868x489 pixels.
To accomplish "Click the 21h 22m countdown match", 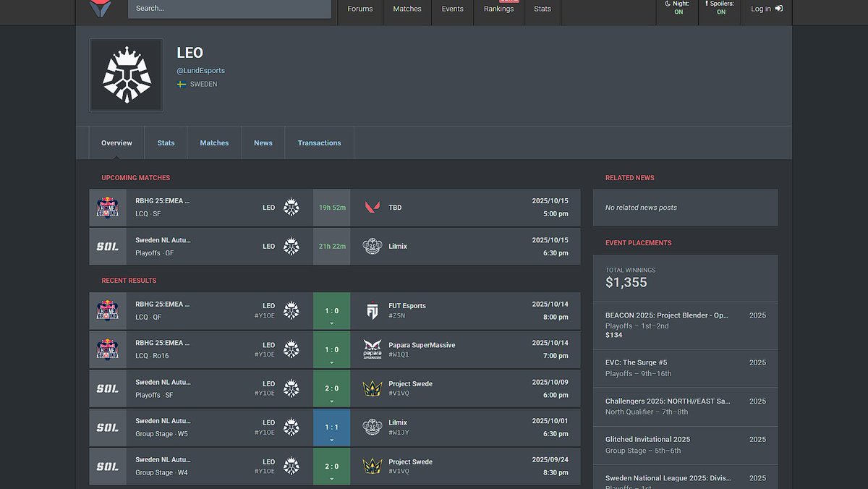I will click(335, 247).
